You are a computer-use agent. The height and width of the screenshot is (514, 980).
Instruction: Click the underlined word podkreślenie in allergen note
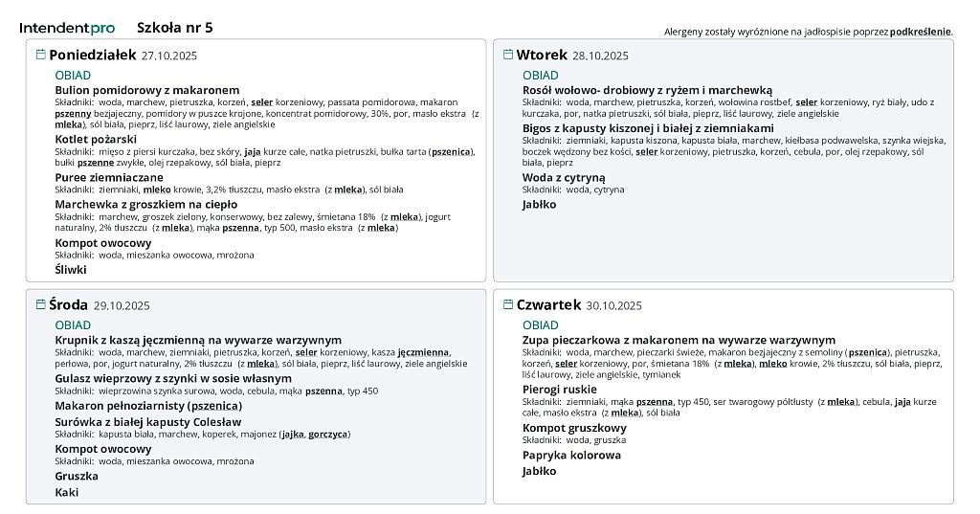920,32
